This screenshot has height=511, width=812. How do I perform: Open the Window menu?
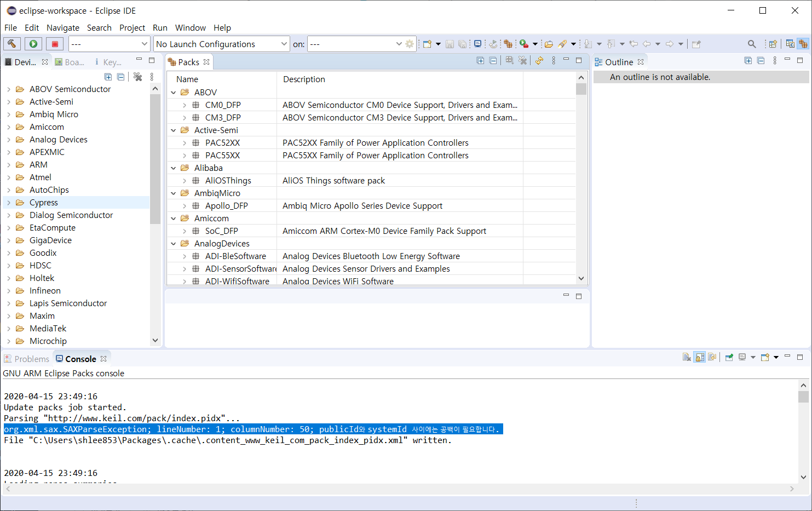click(x=191, y=27)
